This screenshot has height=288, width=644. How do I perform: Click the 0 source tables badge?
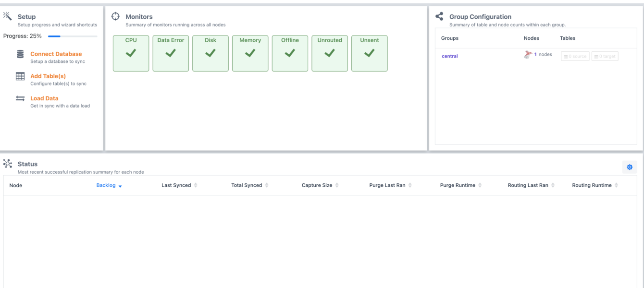click(575, 56)
